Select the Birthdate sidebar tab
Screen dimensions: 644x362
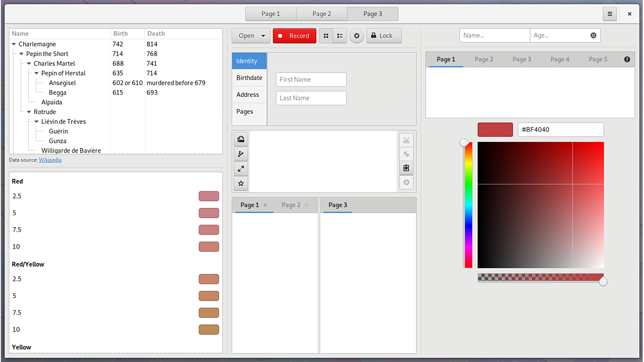[249, 78]
